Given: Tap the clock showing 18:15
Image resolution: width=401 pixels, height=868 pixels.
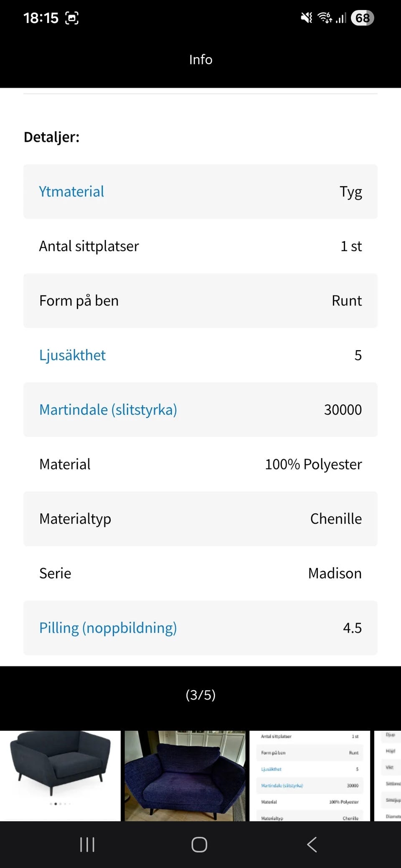Looking at the screenshot, I should tap(41, 18).
